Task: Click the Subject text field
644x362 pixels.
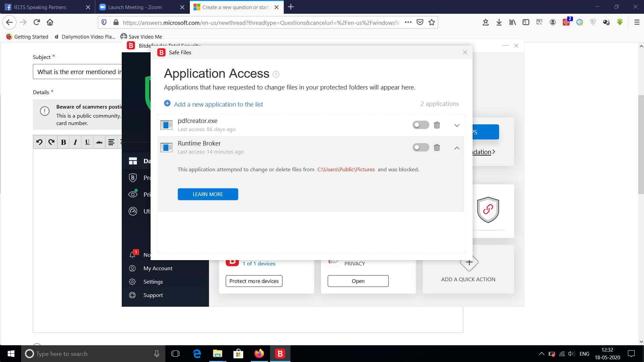Action: [x=77, y=72]
